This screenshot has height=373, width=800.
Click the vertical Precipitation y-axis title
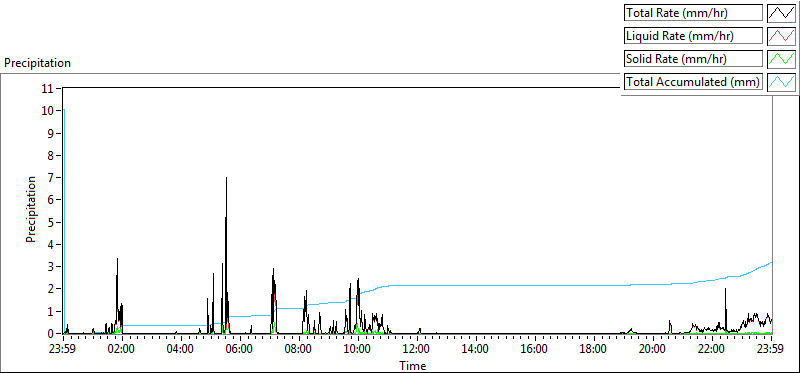[x=31, y=209]
